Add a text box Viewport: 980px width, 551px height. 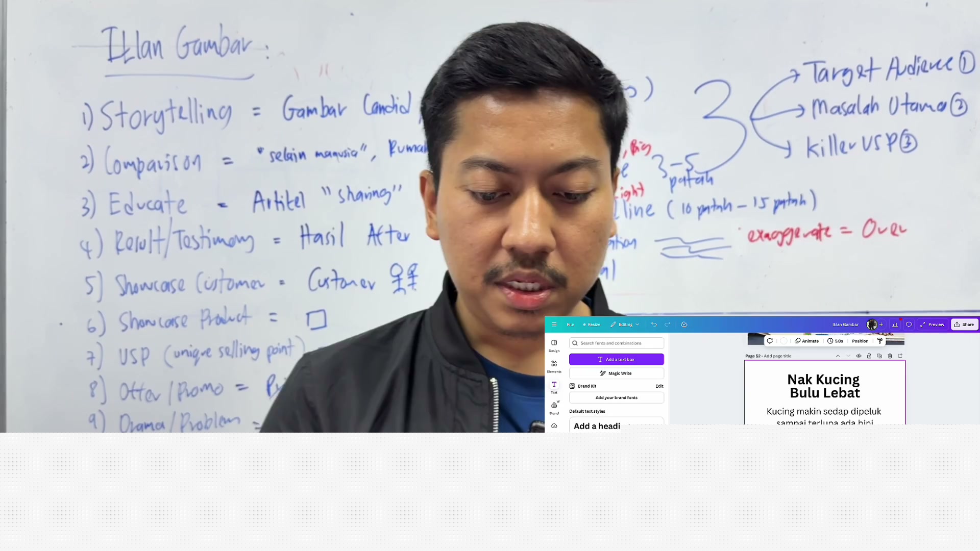617,360
